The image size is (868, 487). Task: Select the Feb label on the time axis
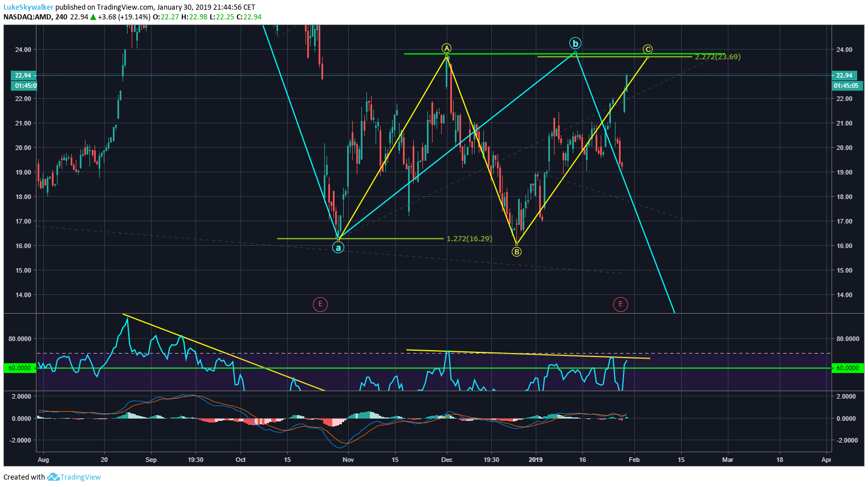click(x=634, y=460)
